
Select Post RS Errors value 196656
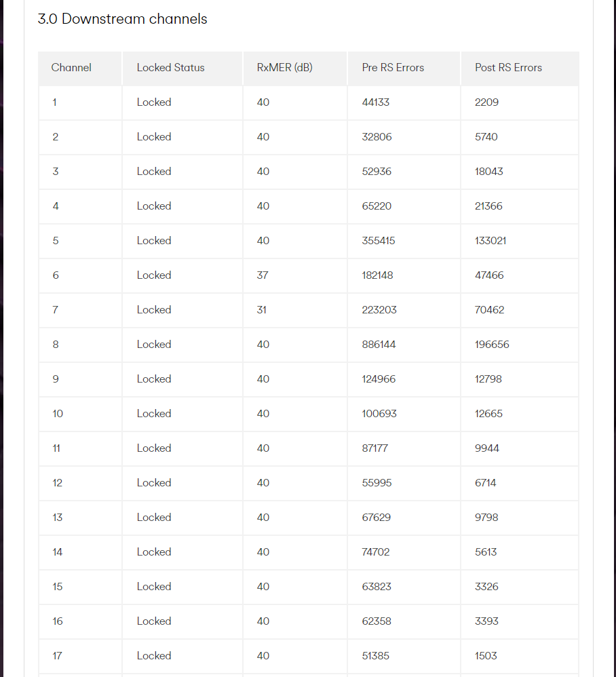[x=492, y=345]
